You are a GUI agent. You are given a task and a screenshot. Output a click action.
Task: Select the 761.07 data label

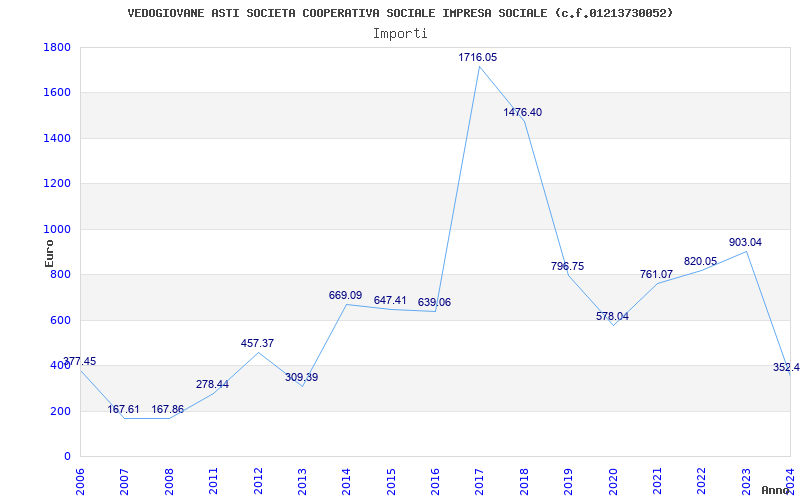pyautogui.click(x=656, y=274)
